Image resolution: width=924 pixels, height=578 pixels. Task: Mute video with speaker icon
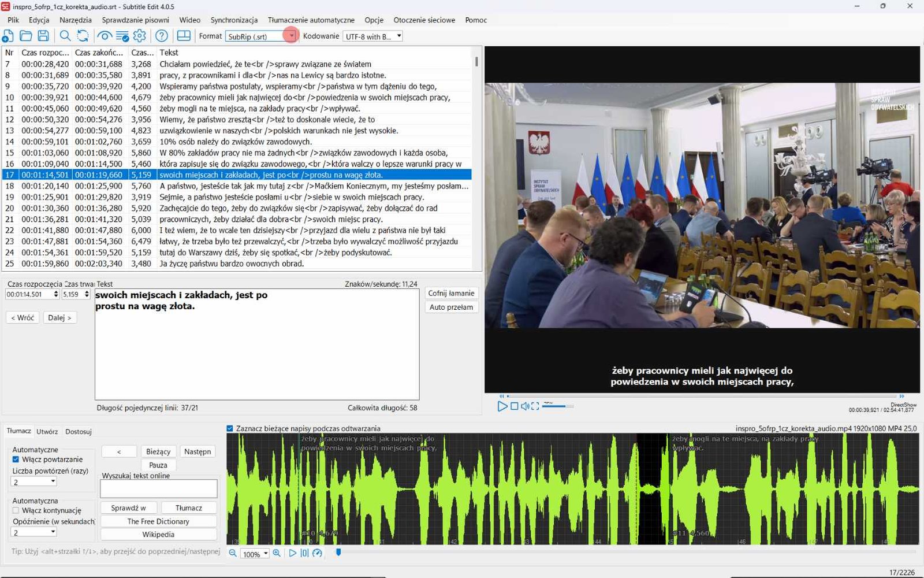525,406
